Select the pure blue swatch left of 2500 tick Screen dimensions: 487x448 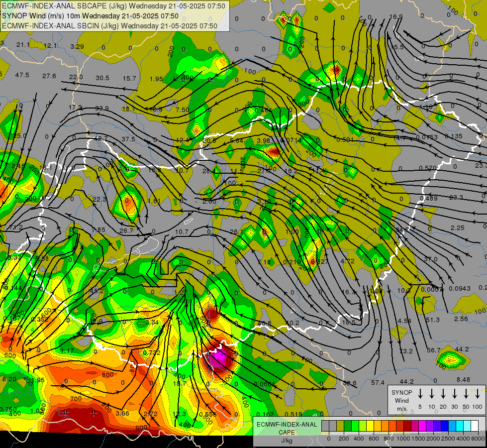point(444,426)
